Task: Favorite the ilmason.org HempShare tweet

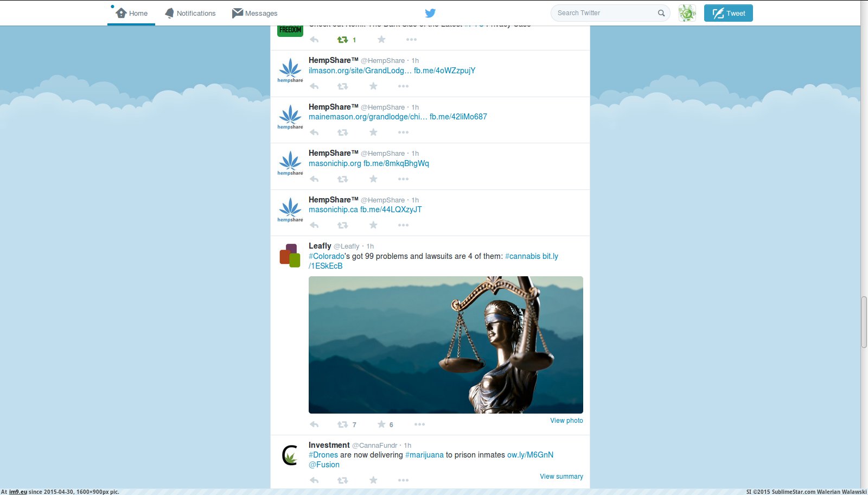Action: coord(373,86)
